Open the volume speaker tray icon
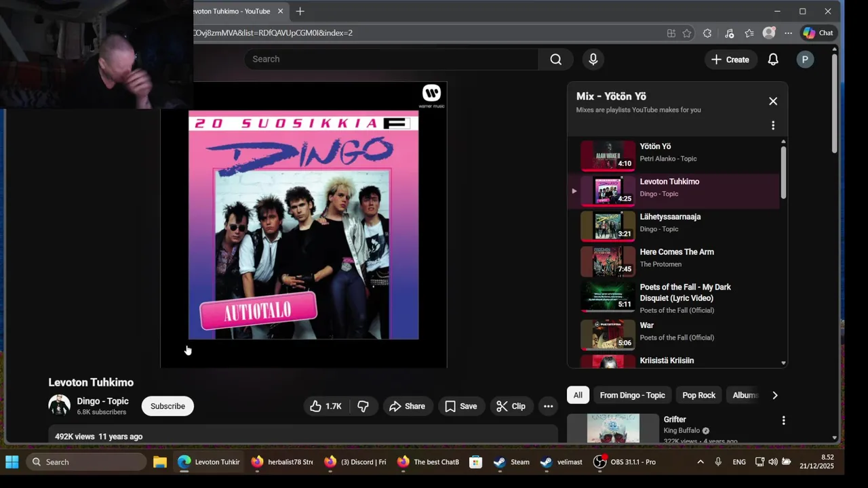 click(773, 462)
